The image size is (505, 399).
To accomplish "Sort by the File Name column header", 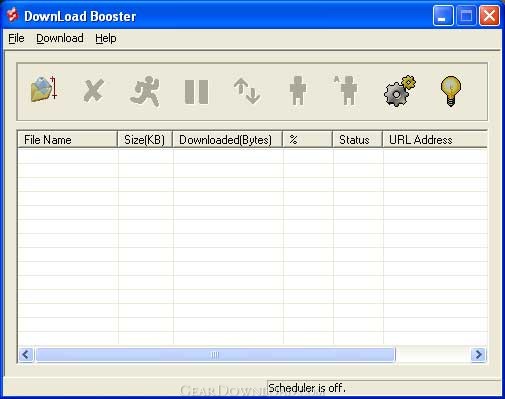I will click(68, 140).
